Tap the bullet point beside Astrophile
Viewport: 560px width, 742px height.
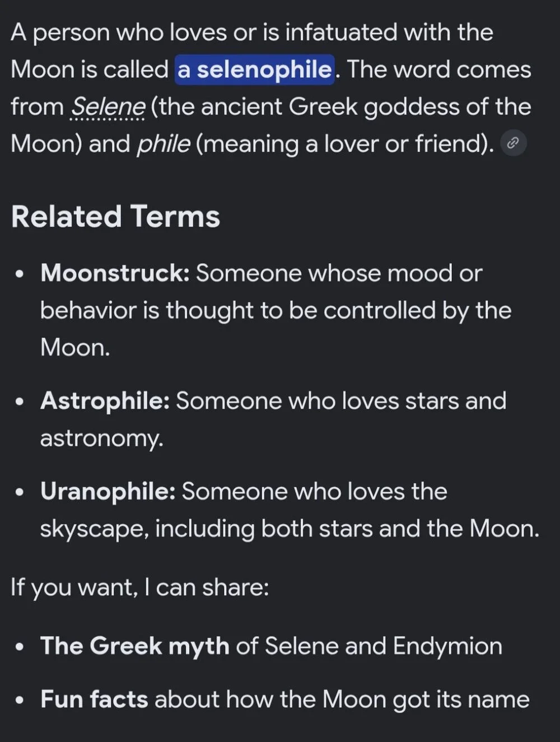click(20, 402)
